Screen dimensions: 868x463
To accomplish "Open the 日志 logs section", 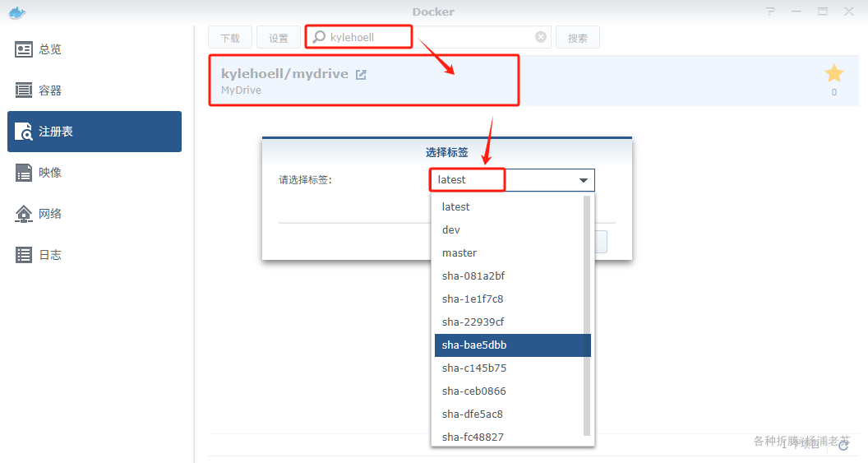I will click(94, 255).
